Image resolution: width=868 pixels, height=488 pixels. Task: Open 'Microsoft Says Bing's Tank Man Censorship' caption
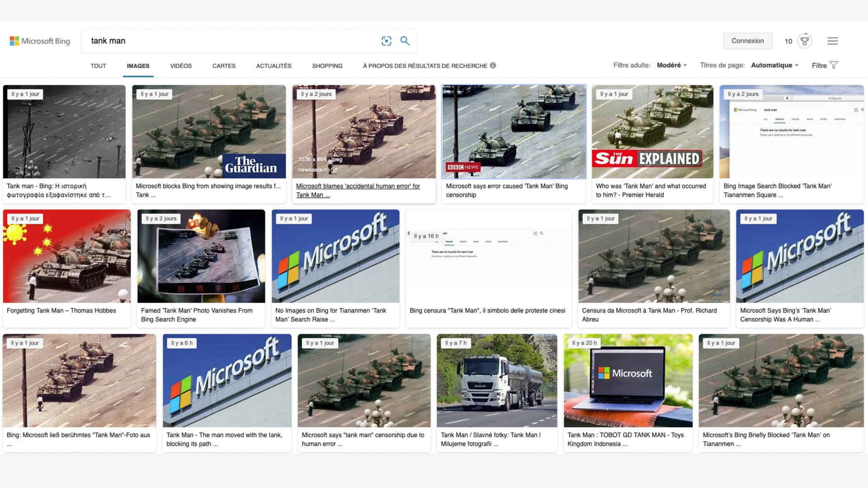(785, 315)
